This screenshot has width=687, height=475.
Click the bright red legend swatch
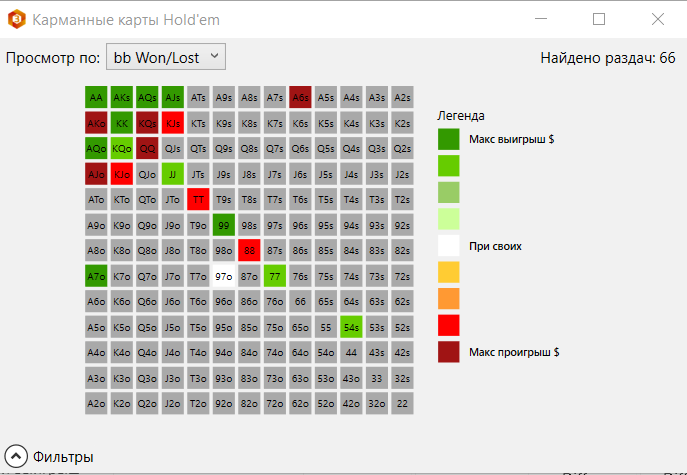(449, 326)
